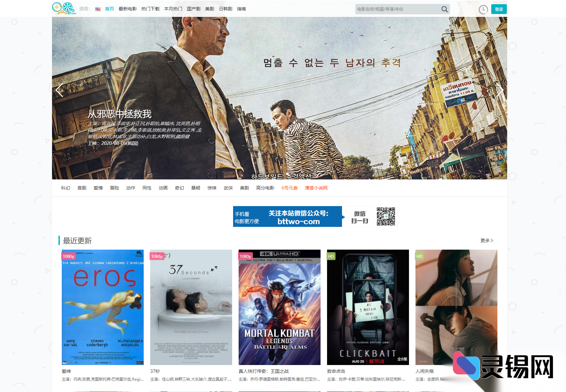This screenshot has width=566, height=392.
Task: Advance banner using the right arrow
Action: tap(500, 90)
